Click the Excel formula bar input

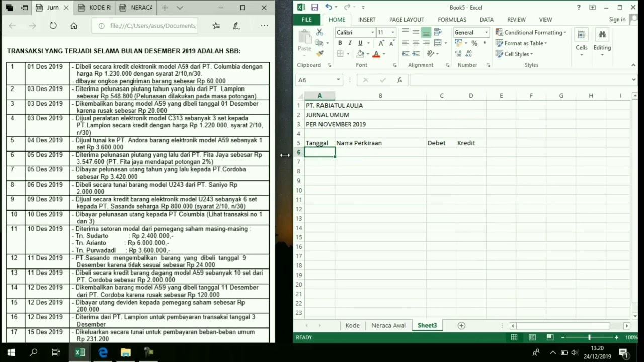519,80
